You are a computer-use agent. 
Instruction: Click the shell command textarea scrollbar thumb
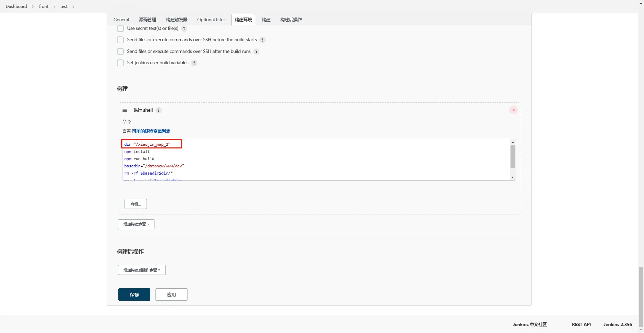513,157
